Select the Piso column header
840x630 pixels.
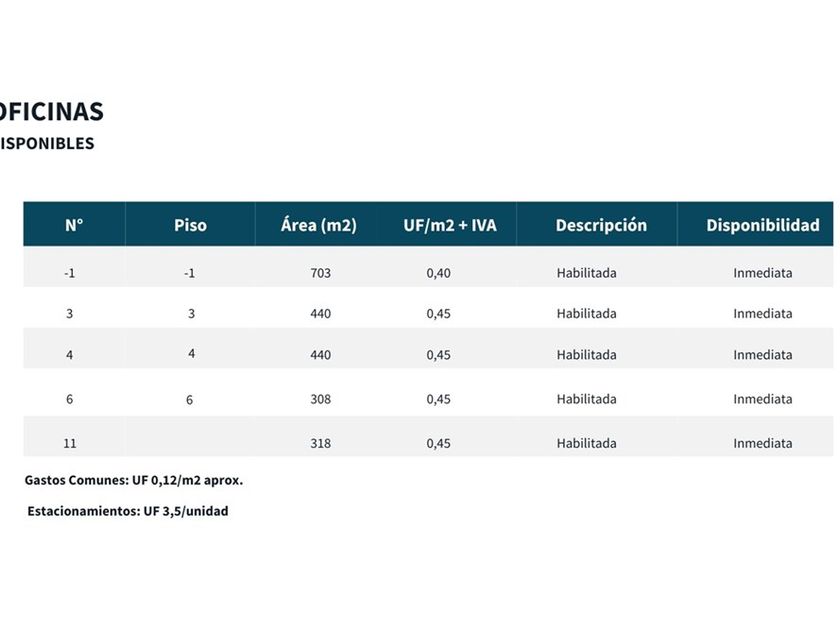click(x=190, y=225)
